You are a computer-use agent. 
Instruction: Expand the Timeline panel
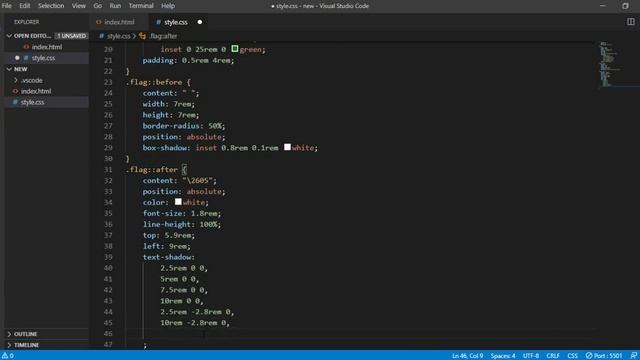pos(26,345)
